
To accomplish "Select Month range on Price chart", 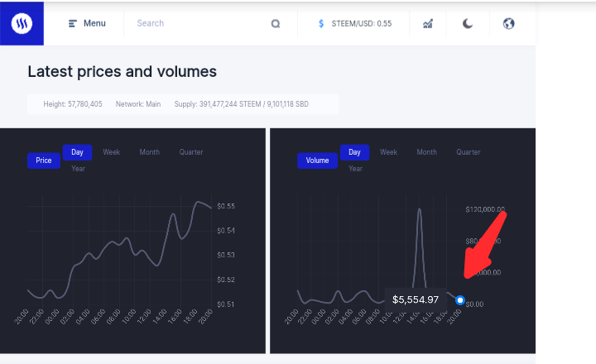I will [x=149, y=152].
